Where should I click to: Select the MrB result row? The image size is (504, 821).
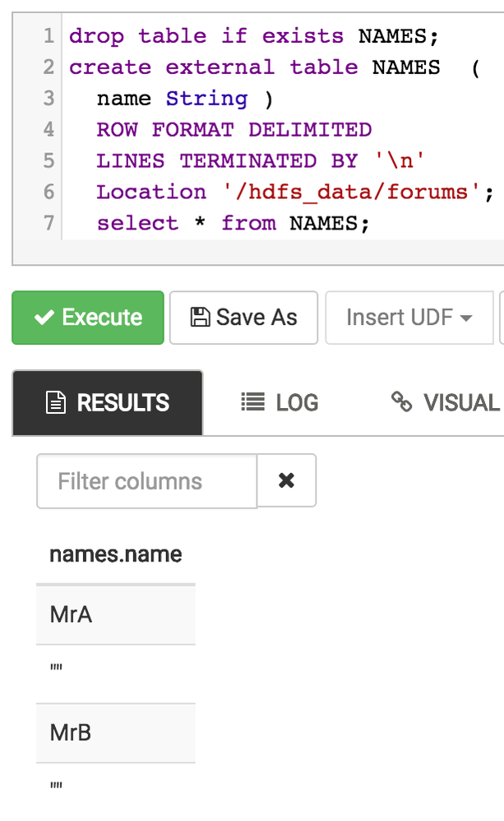(x=115, y=732)
